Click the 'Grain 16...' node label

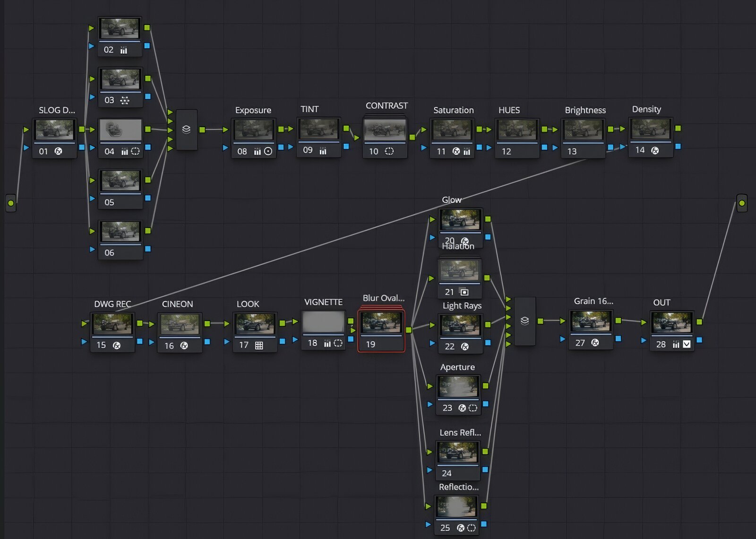(593, 301)
